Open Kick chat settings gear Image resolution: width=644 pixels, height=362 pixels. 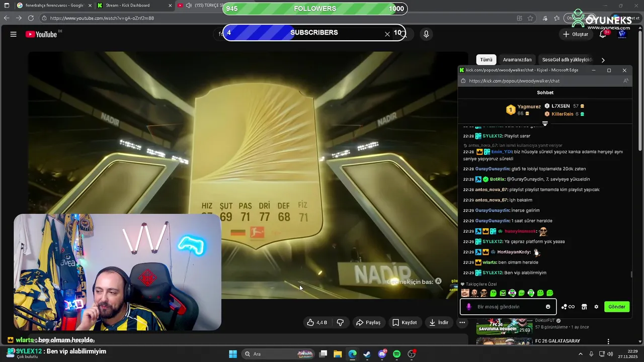point(596,307)
